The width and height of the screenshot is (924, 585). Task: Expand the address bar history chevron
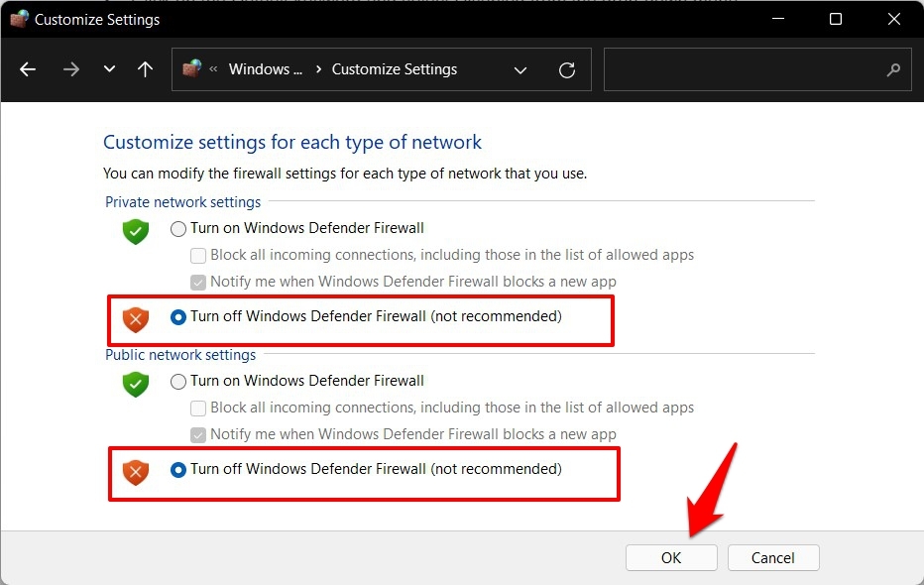pos(520,69)
